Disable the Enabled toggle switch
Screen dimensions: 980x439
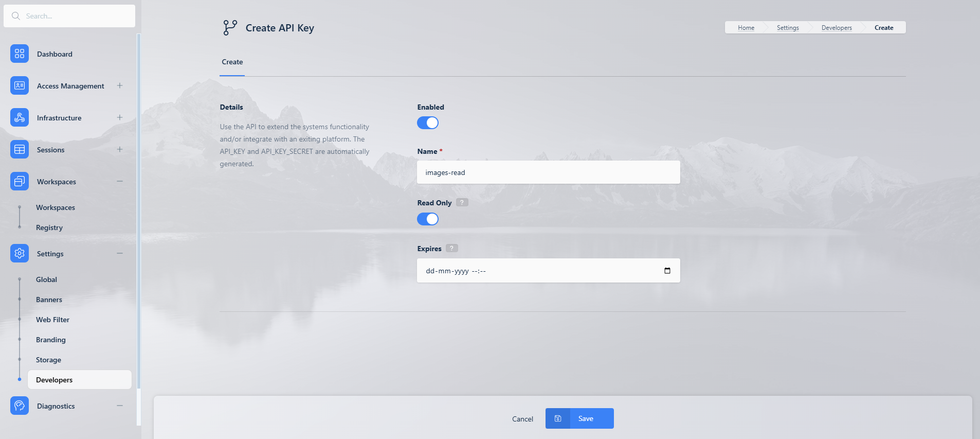(x=427, y=123)
